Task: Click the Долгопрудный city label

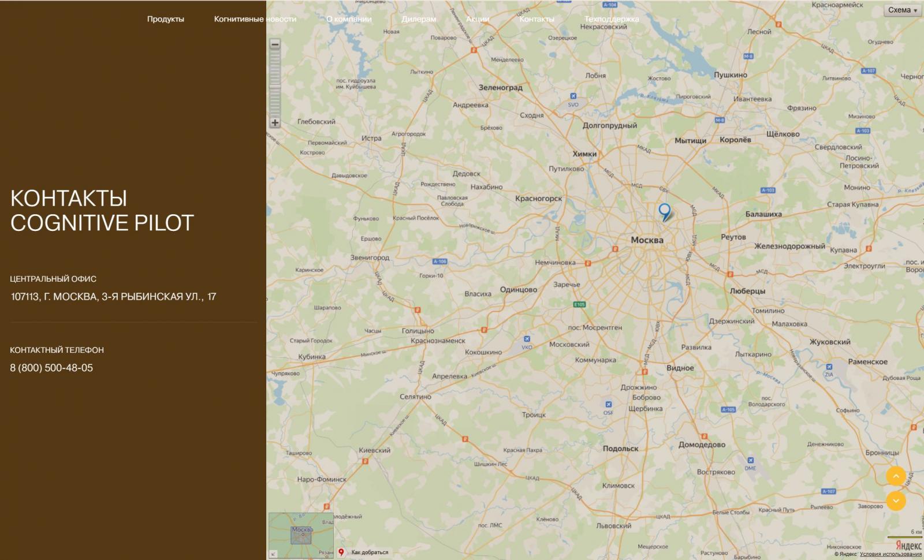Action: [x=610, y=125]
